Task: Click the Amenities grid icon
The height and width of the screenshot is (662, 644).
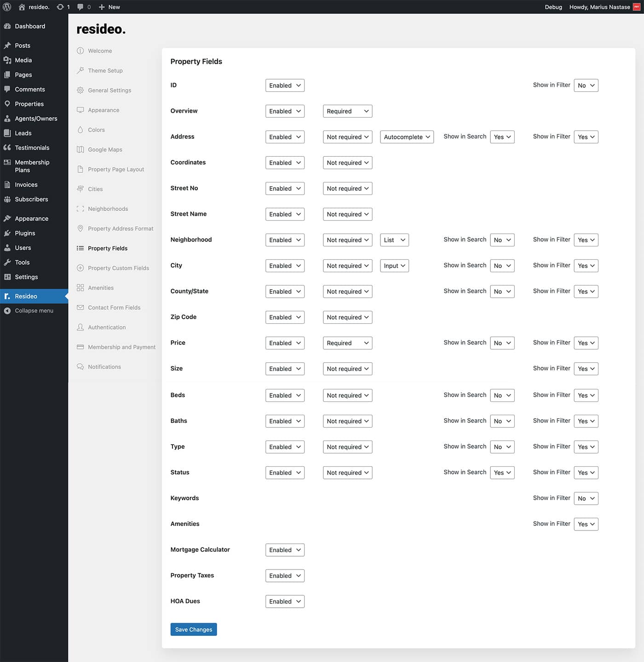Action: (80, 288)
